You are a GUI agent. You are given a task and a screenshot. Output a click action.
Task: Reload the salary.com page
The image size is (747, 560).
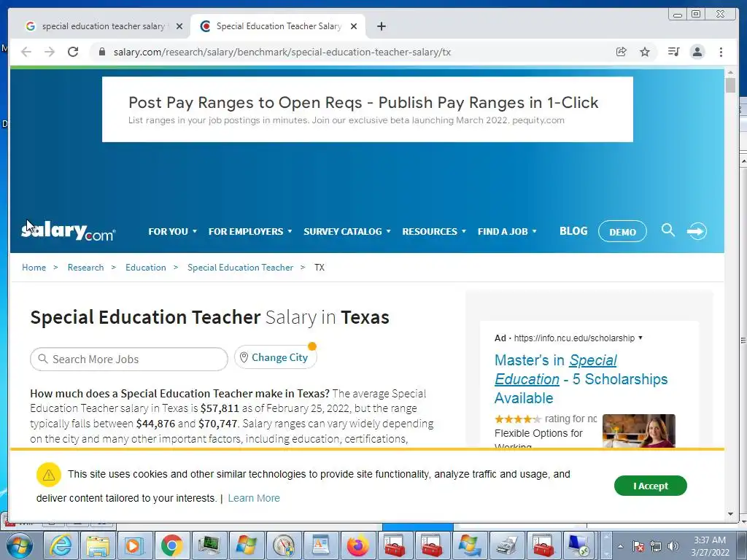click(73, 52)
